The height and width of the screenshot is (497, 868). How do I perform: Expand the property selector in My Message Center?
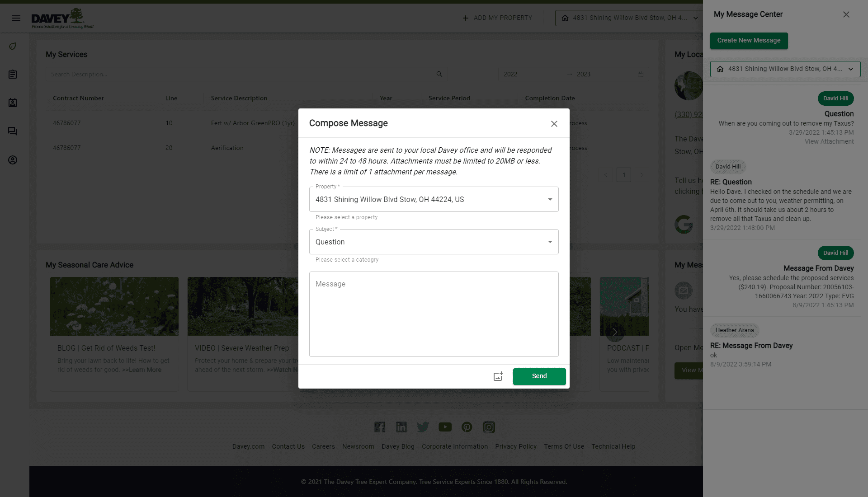point(852,69)
